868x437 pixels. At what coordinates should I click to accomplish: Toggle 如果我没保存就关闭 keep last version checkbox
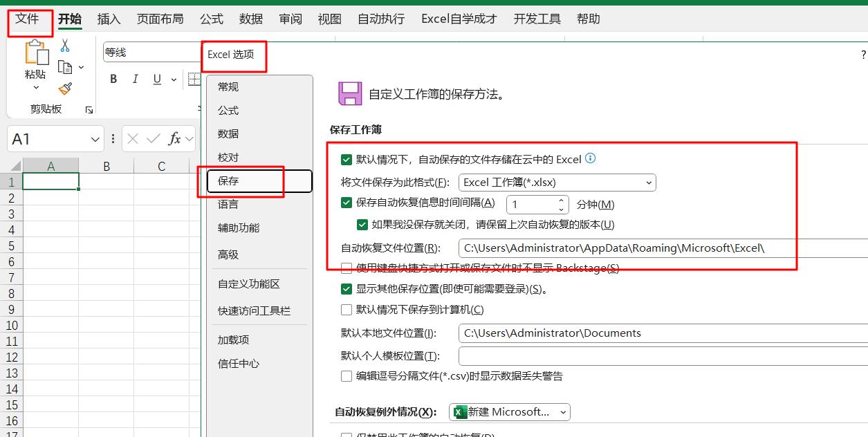(362, 224)
